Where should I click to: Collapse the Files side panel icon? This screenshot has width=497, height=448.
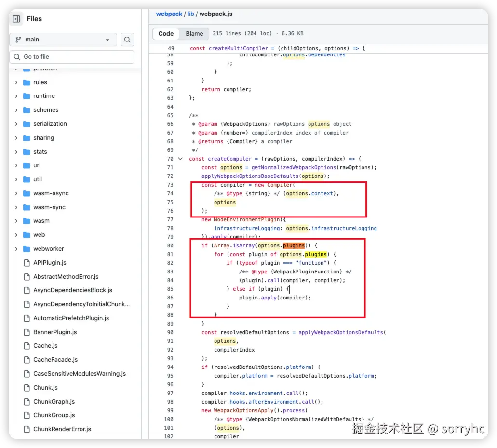(16, 19)
